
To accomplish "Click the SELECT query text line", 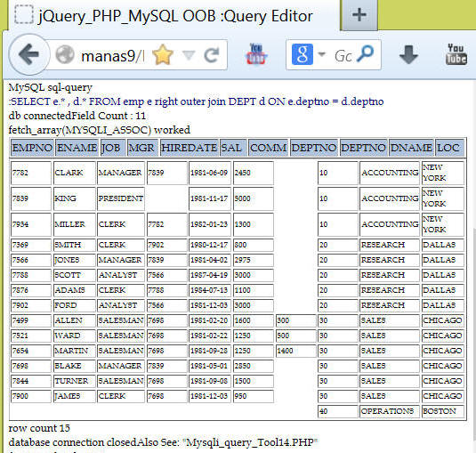I will 196,101.
